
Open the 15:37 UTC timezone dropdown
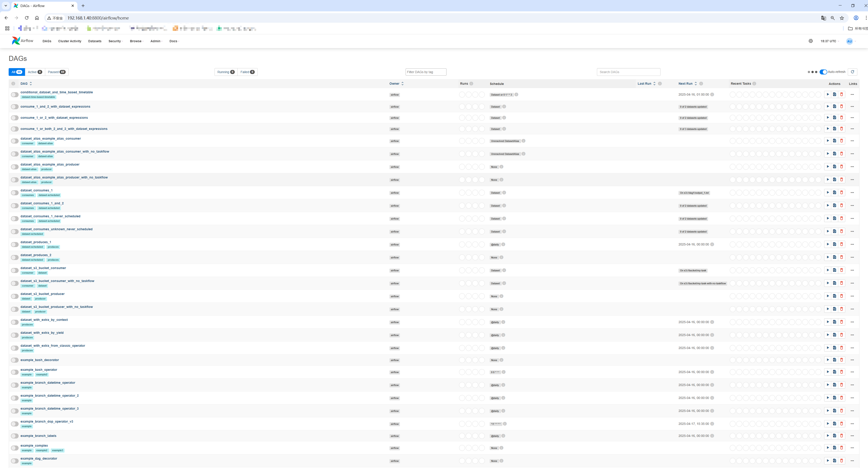[x=829, y=41]
